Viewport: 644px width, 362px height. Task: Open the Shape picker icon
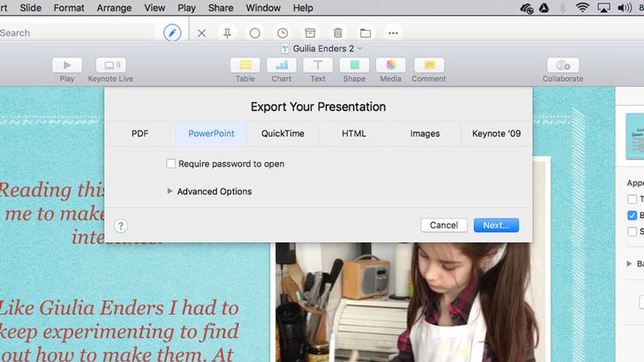[x=354, y=65]
